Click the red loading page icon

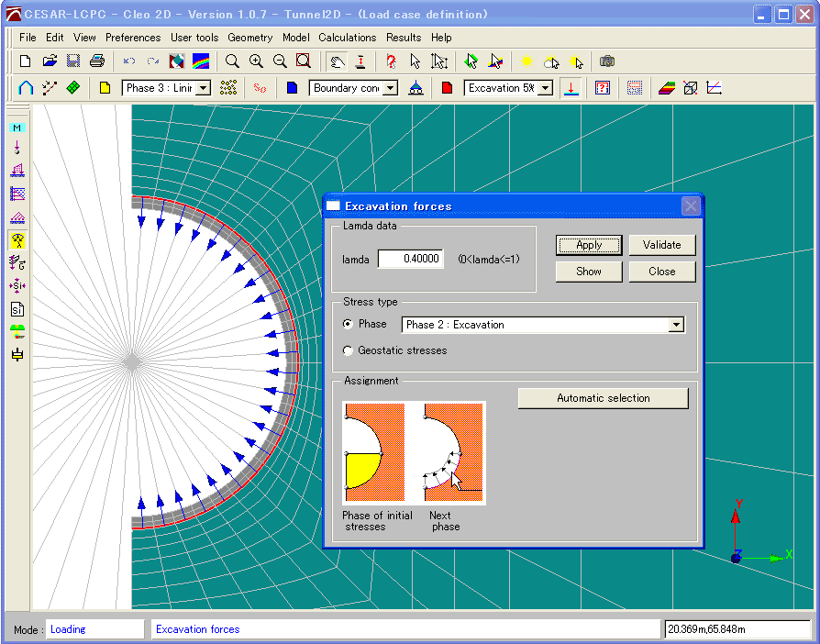coord(447,88)
